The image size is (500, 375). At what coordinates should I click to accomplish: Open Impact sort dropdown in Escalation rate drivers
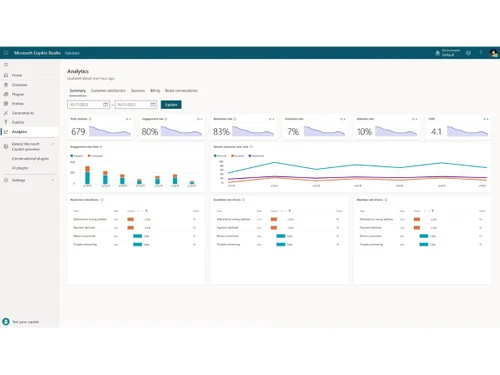282,211
